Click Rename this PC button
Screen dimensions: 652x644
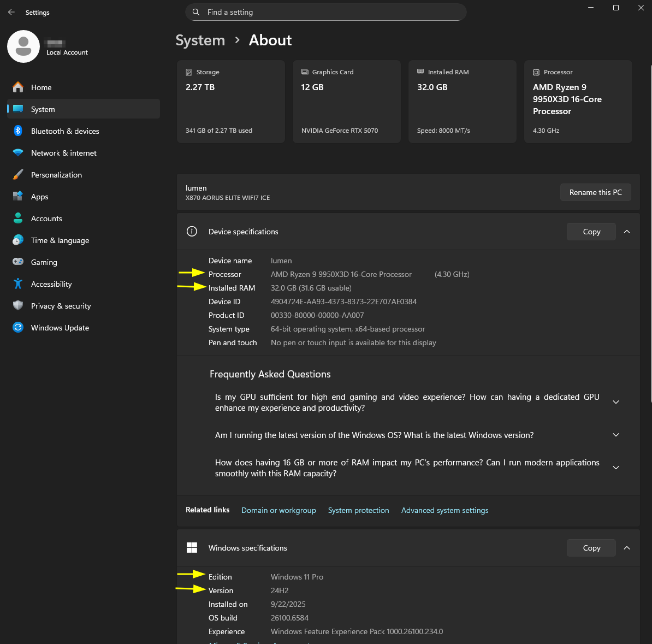[x=595, y=192]
